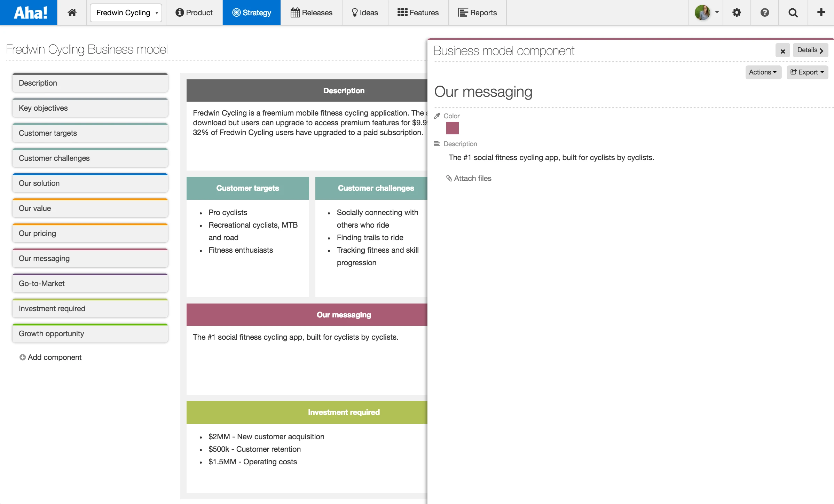Click the search magnifier icon

pos(793,13)
